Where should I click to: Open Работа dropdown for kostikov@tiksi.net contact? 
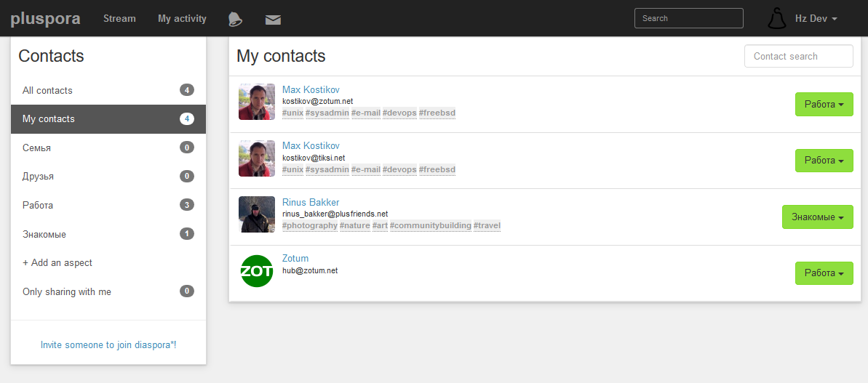coord(824,161)
